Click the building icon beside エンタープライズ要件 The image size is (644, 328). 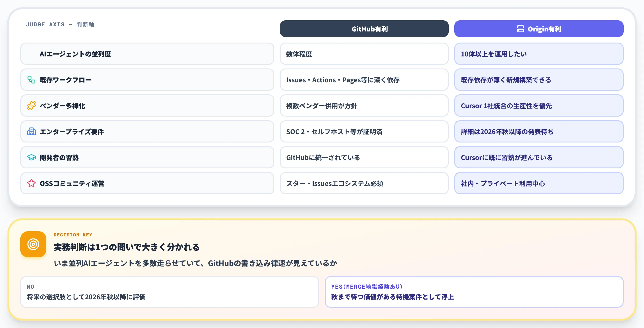pos(31,131)
